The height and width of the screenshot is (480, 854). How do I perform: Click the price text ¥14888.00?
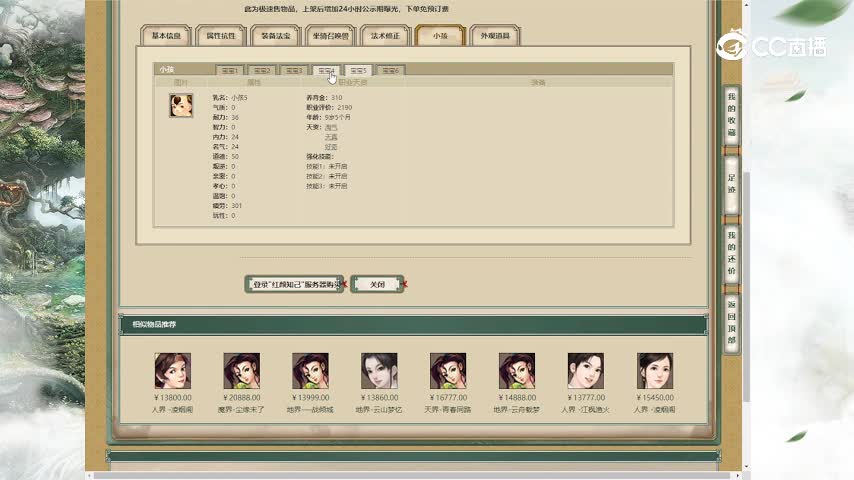pyautogui.click(x=517, y=398)
